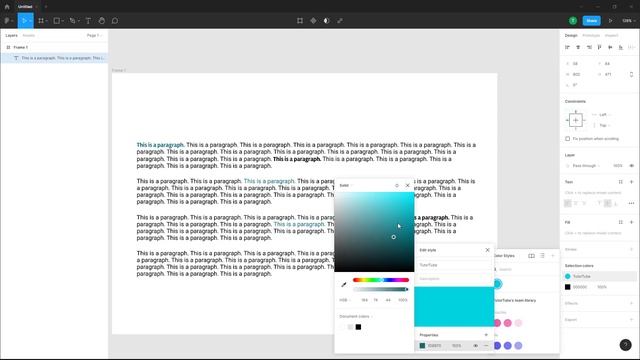
Task: Select the Text tool
Action: 88,21
